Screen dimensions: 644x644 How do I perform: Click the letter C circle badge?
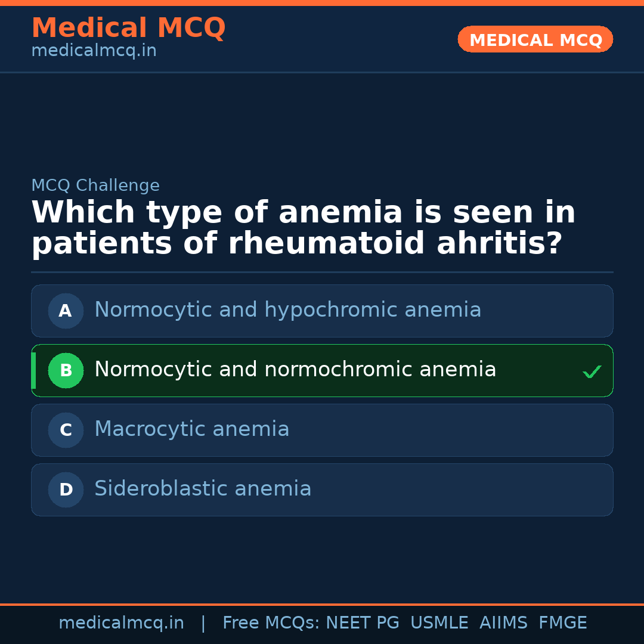[x=66, y=430]
